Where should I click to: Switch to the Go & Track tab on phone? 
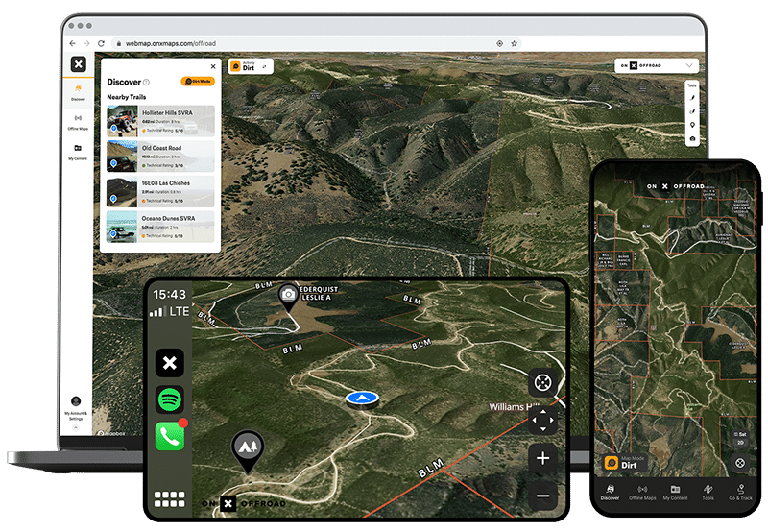click(x=740, y=494)
